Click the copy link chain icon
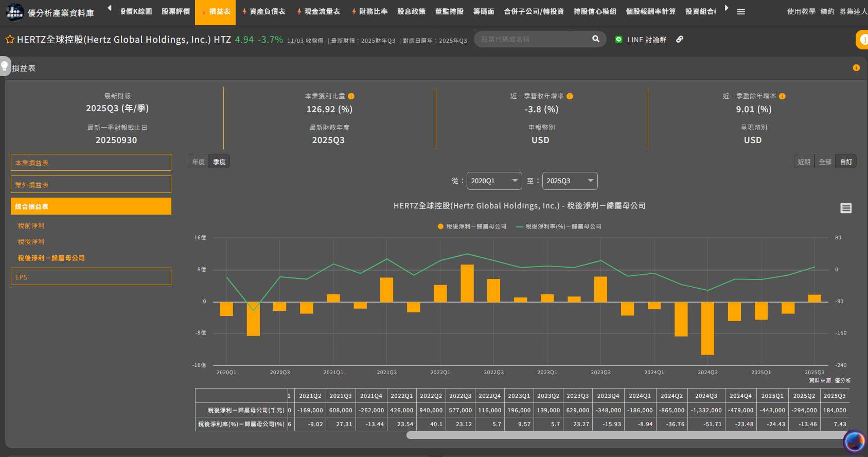Image resolution: width=868 pixels, height=457 pixels. pos(680,40)
